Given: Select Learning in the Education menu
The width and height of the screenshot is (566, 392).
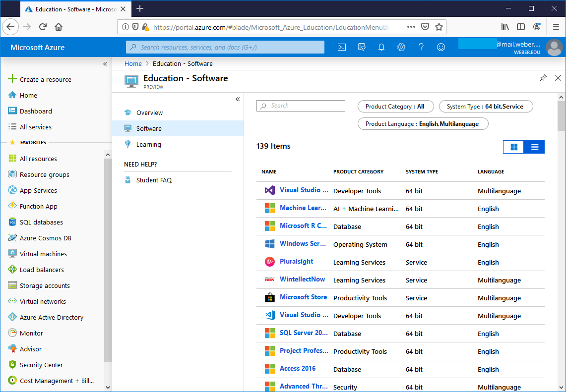Looking at the screenshot, I should (148, 144).
